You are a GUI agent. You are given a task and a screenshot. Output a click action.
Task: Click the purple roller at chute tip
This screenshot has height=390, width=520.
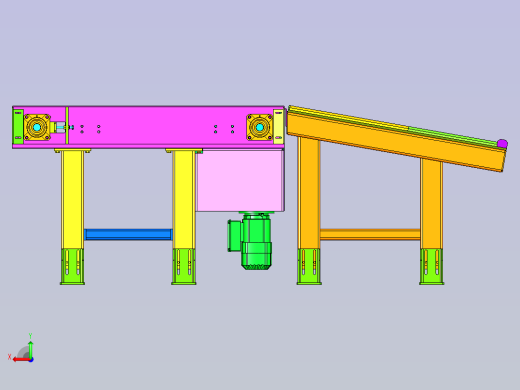click(x=502, y=144)
